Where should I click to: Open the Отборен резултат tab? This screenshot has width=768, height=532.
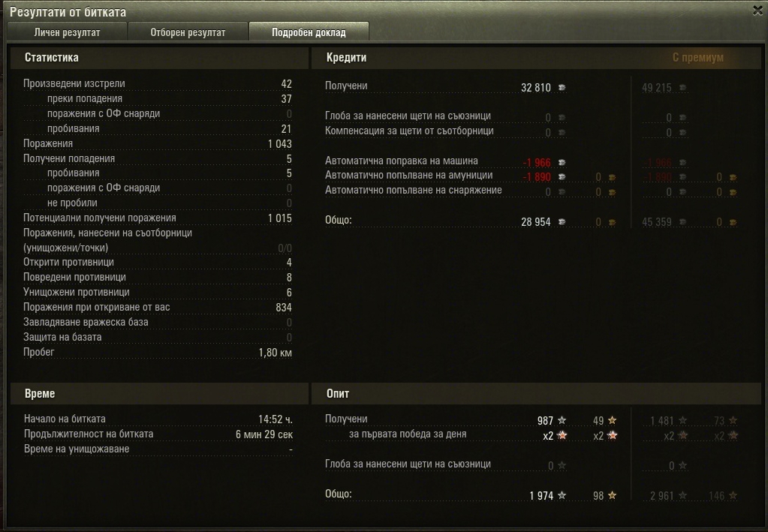(188, 32)
